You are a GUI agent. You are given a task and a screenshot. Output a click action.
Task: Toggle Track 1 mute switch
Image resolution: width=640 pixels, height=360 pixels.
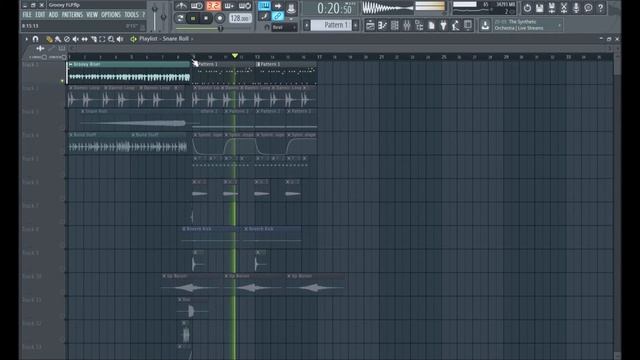coord(62,81)
